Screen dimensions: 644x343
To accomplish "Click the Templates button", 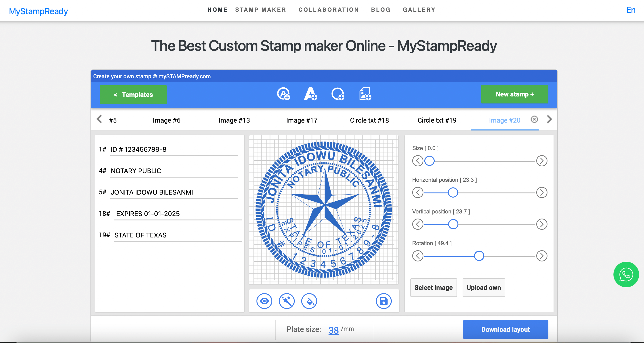I will click(x=133, y=94).
